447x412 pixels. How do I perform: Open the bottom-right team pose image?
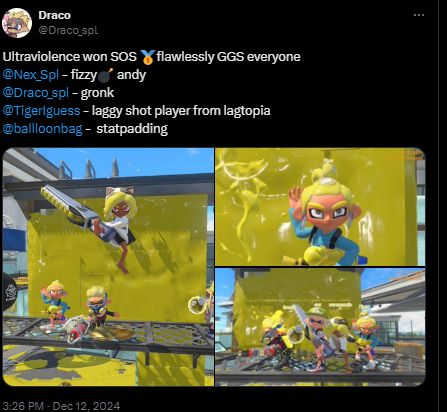tap(320, 327)
